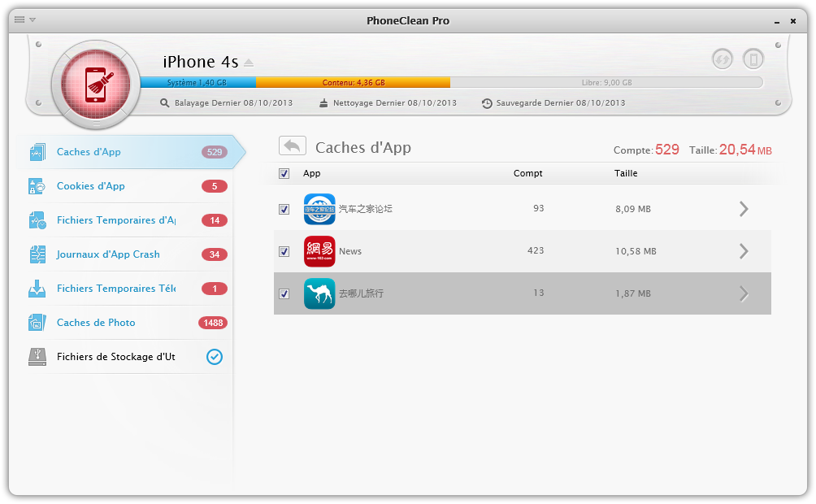
Task: Sort by the Taille column header
Action: (626, 173)
